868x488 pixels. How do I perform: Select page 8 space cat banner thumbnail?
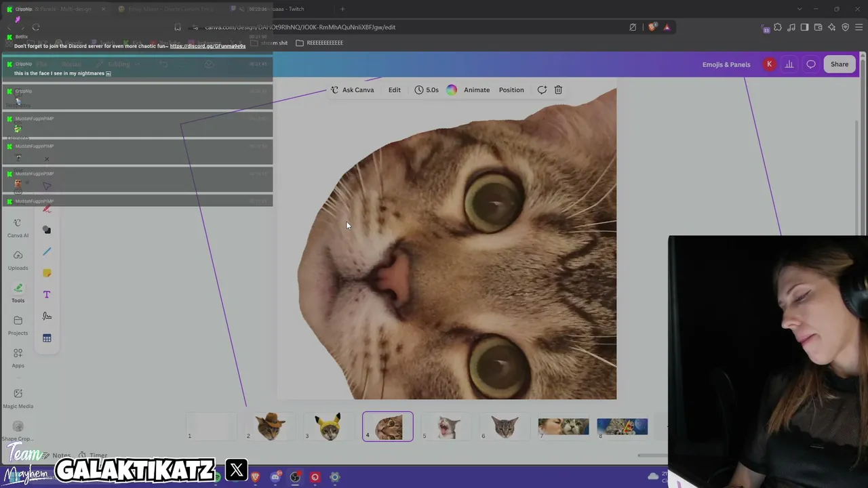point(622,426)
